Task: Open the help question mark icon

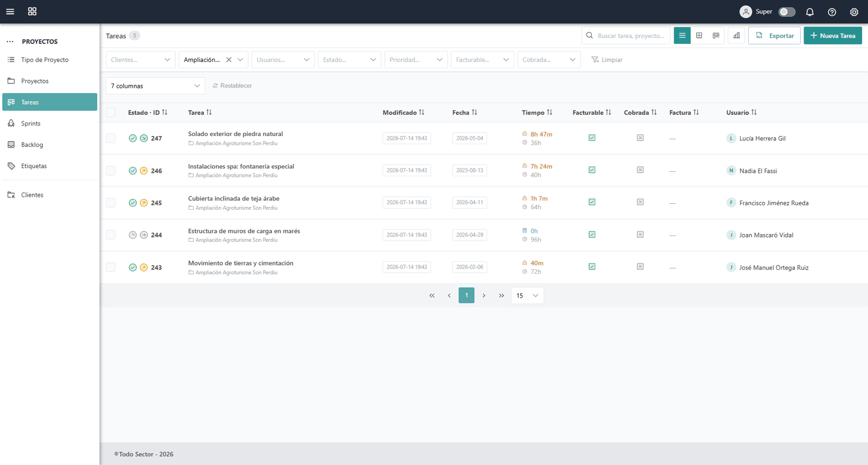Action: pos(832,12)
